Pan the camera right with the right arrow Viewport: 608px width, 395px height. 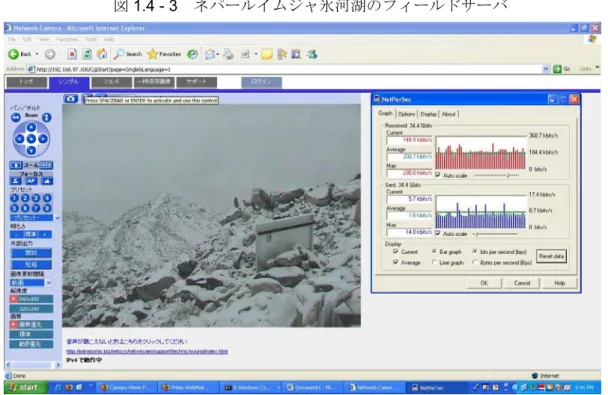pyautogui.click(x=43, y=138)
